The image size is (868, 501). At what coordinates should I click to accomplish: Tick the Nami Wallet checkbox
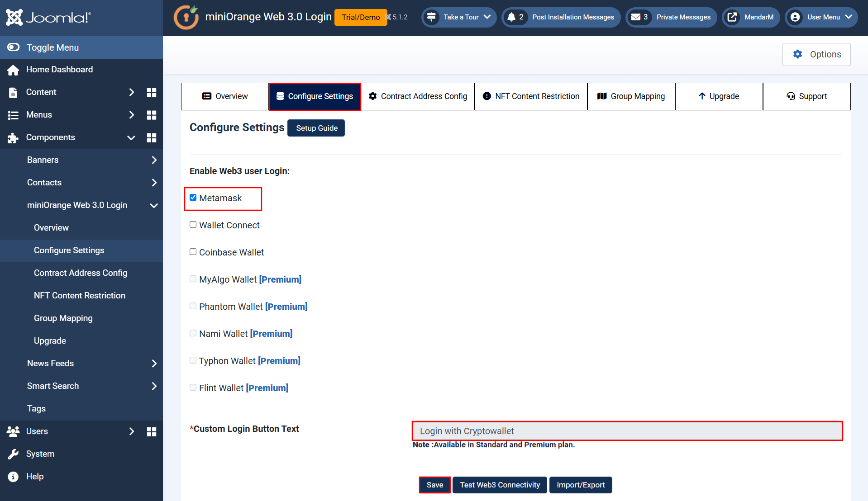193,333
